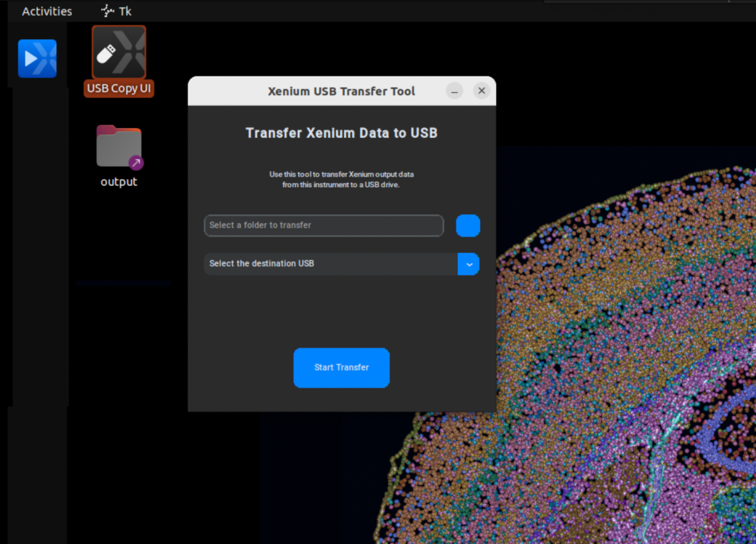Expand the destination USB chevron arrow

(469, 264)
